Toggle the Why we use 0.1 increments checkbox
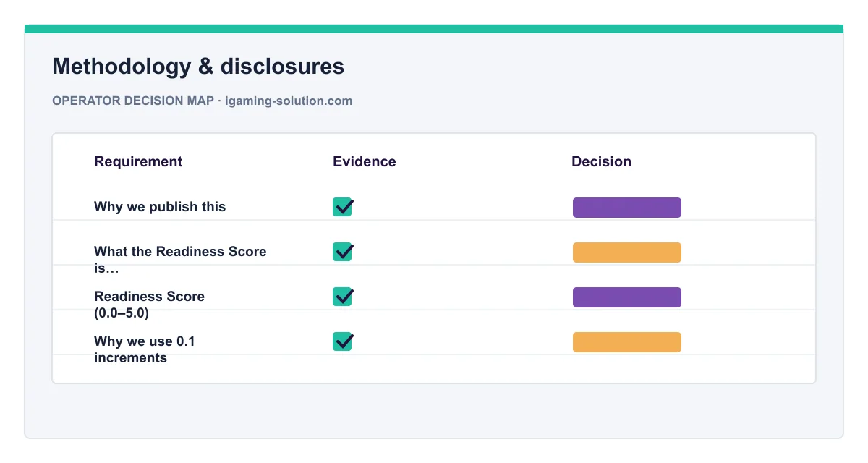The image size is (868, 463). (342, 341)
